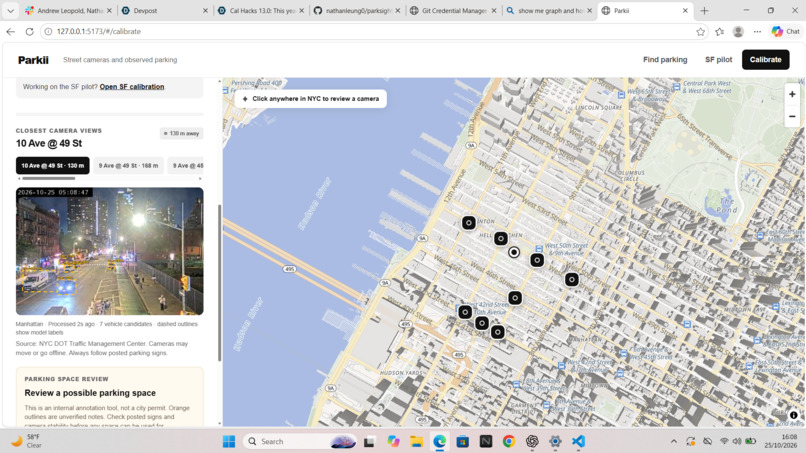806x453 pixels.
Task: Open the taskbar clock and date
Action: click(x=781, y=441)
